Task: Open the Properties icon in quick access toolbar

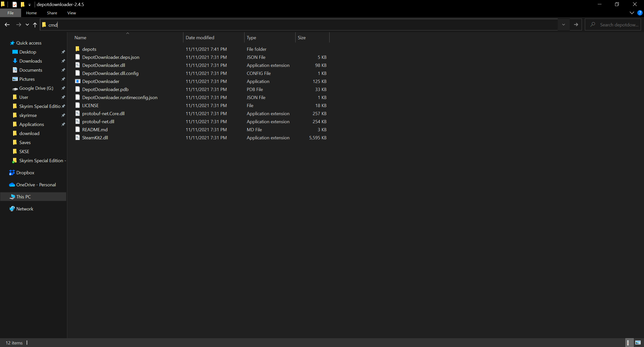Action: [x=15, y=4]
